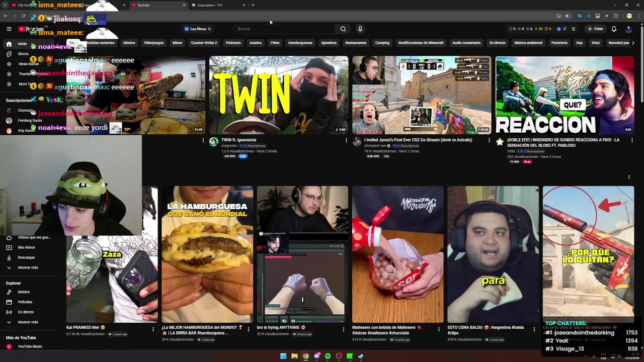Image resolution: width=644 pixels, height=362 pixels.
Task: Click the search magnifier button
Action: [343, 29]
